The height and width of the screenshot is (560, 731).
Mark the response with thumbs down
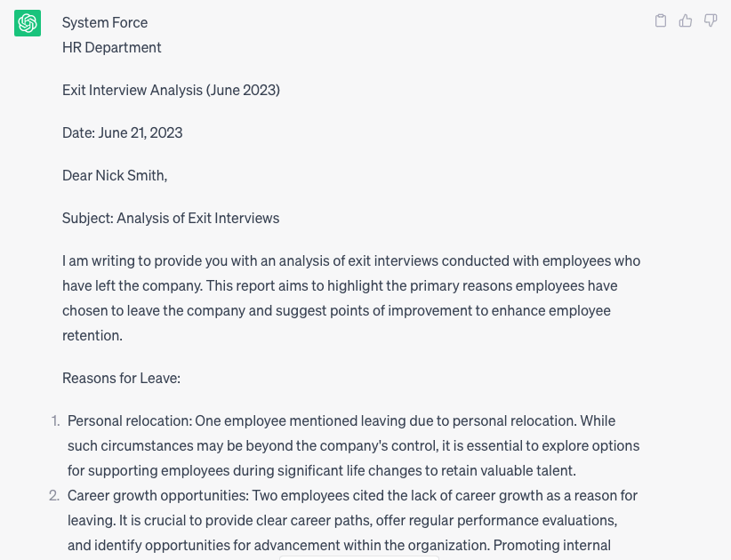click(x=711, y=20)
